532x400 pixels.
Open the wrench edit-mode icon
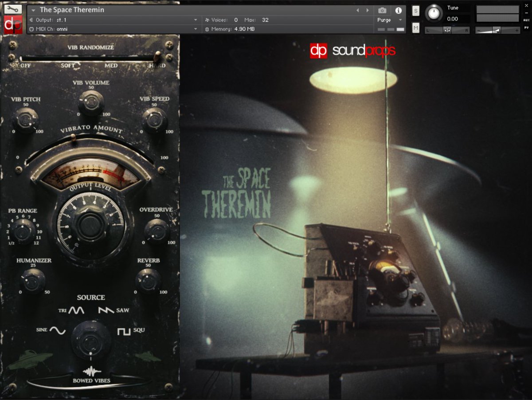point(13,9)
